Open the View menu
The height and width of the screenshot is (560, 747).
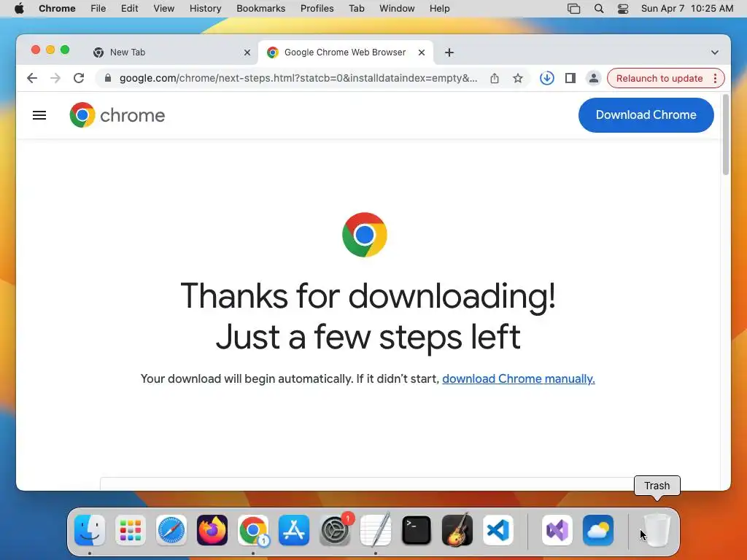pyautogui.click(x=164, y=9)
